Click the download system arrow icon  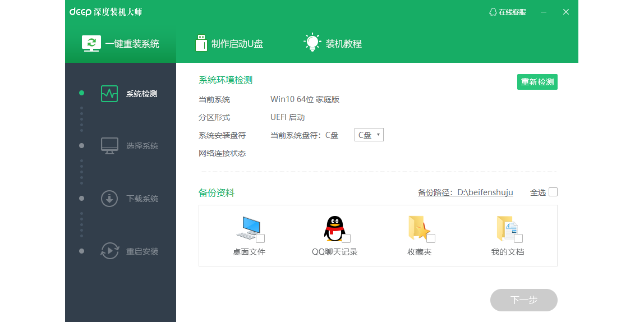click(109, 199)
